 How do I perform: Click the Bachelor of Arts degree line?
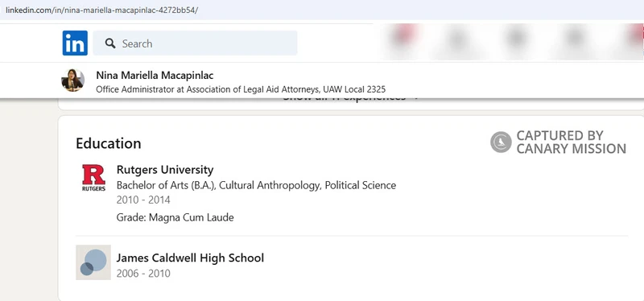point(256,185)
